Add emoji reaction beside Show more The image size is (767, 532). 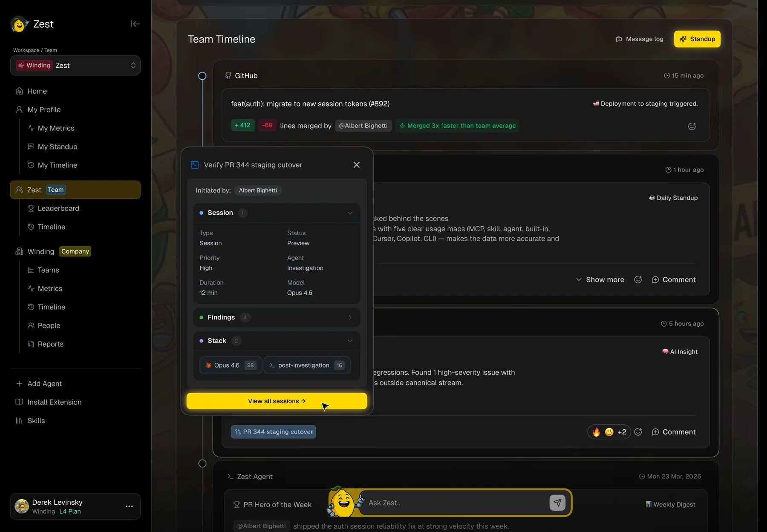tap(638, 279)
